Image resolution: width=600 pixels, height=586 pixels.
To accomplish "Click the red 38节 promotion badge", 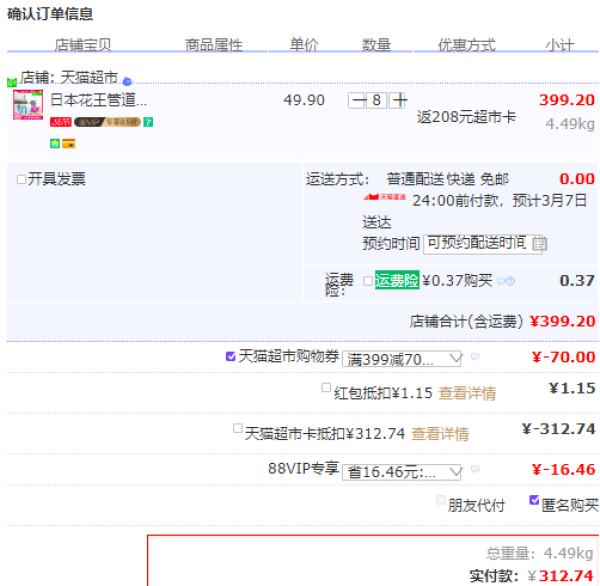I will click(61, 122).
